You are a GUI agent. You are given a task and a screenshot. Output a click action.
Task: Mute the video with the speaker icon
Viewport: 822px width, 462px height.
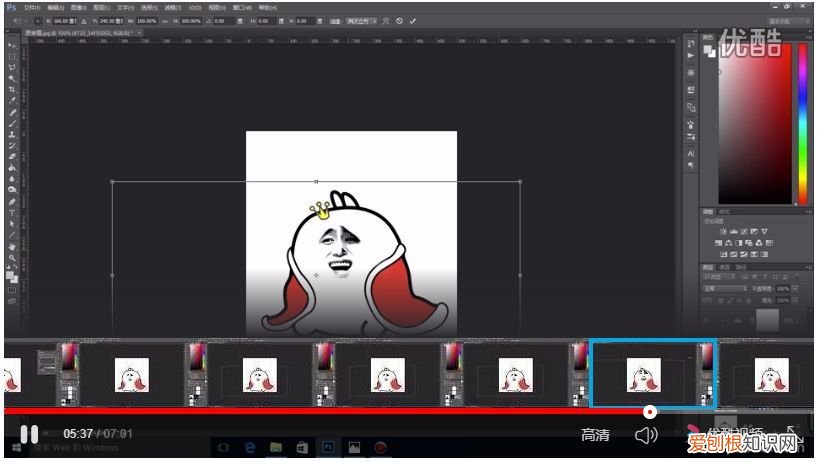click(646, 434)
